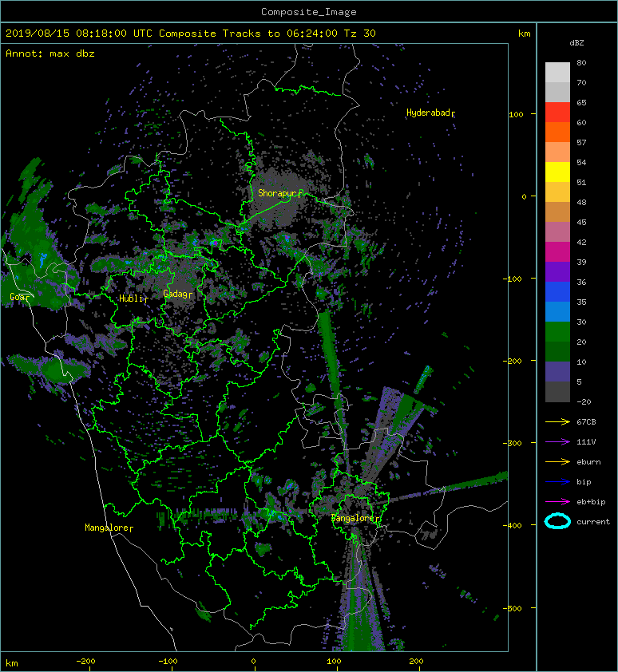Viewport: 618px width, 672px height.
Task: Click the km unit label at top right
Action: (x=524, y=34)
